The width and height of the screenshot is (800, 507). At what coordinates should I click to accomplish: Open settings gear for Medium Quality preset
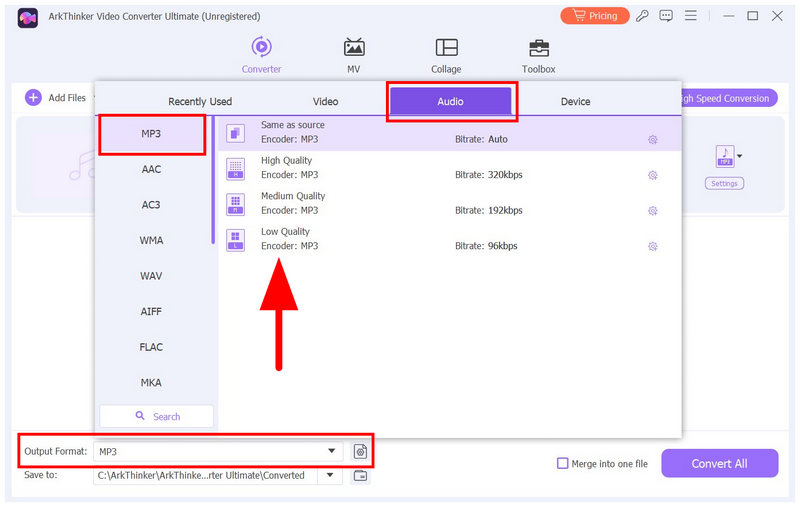[x=653, y=211]
